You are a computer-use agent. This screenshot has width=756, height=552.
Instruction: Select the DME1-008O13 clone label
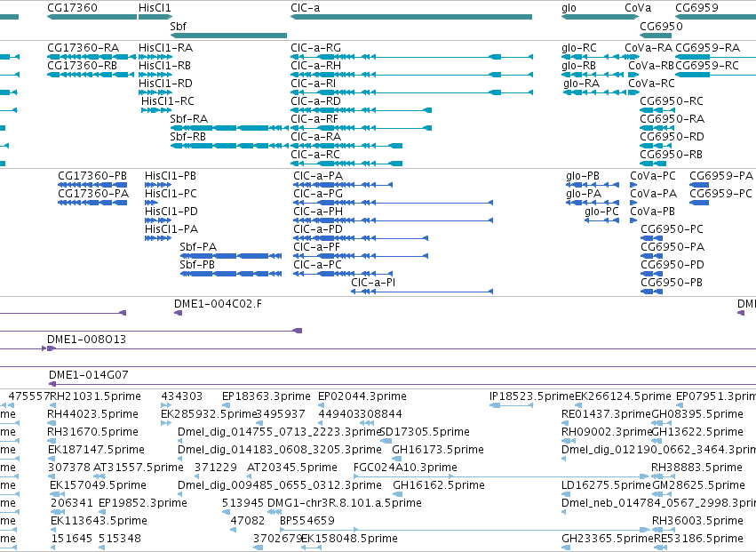point(87,340)
